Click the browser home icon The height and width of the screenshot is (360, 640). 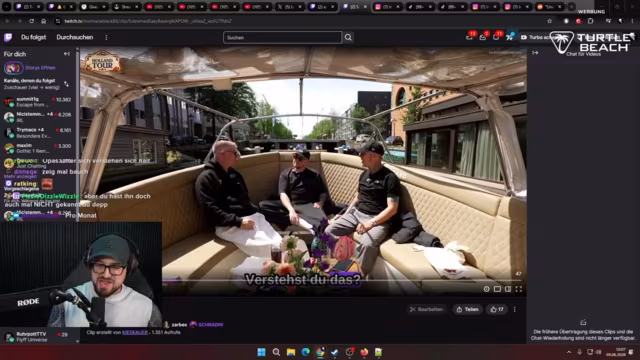point(44,21)
